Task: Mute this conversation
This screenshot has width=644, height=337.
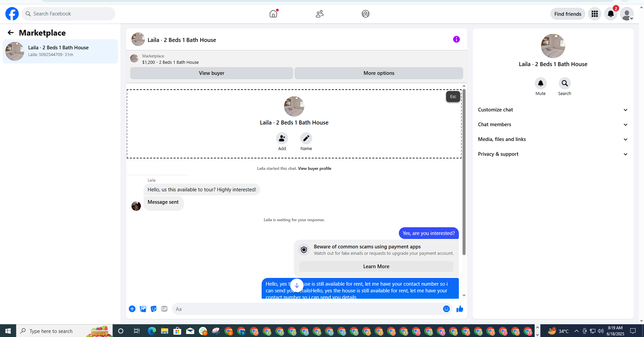Action: click(x=541, y=83)
